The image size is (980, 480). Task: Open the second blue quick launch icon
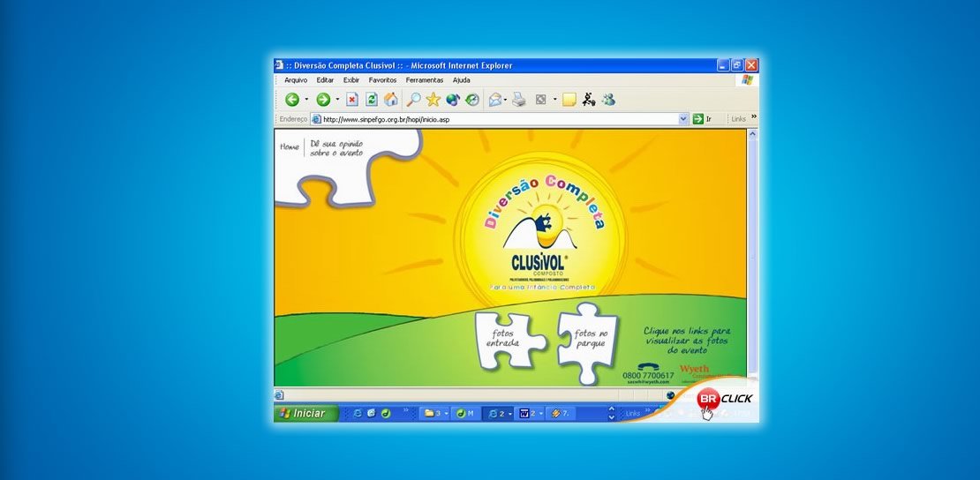tap(371, 413)
